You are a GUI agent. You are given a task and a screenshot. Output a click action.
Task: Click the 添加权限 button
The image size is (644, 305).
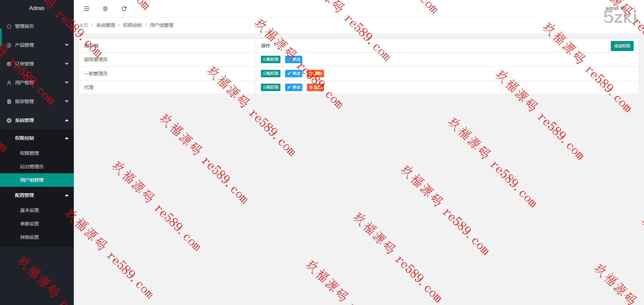coord(622,46)
